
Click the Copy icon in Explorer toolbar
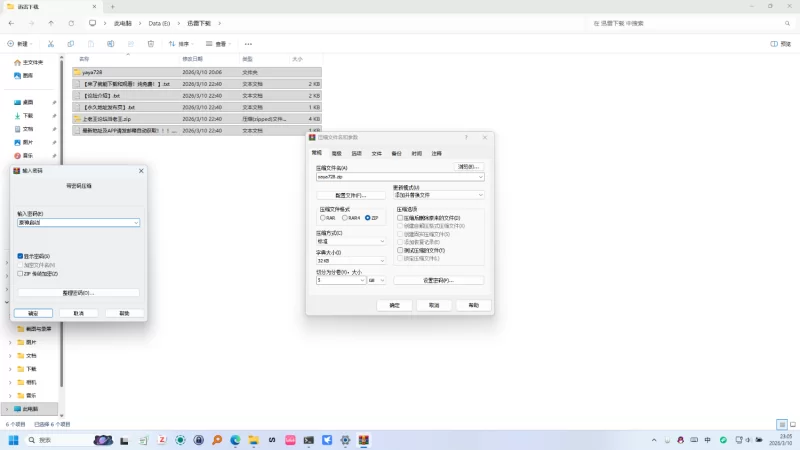click(x=70, y=44)
